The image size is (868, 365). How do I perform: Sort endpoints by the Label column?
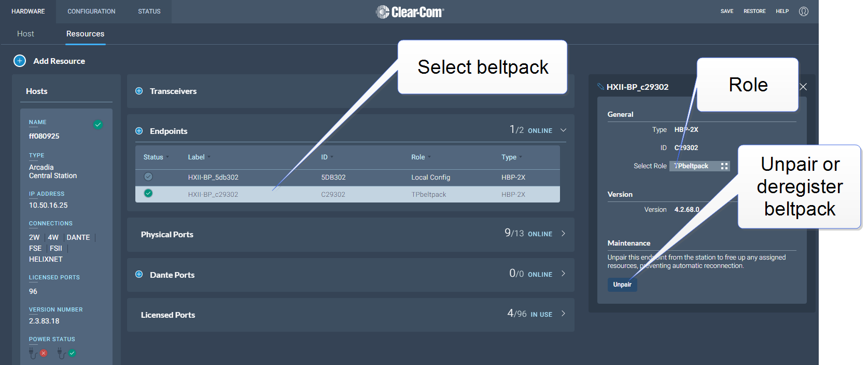pyautogui.click(x=198, y=157)
